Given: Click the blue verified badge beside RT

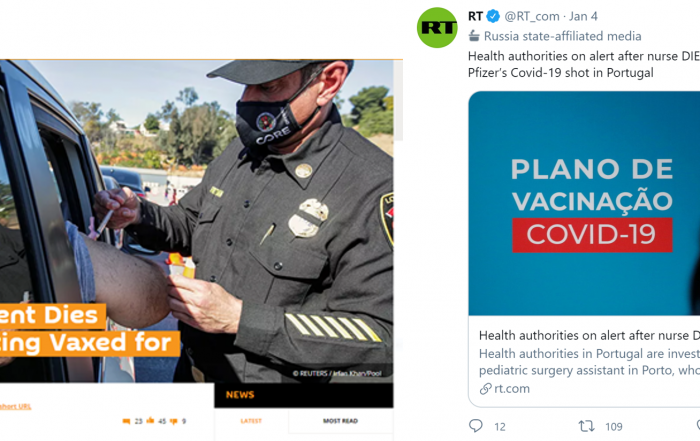Looking at the screenshot, I should 493,17.
